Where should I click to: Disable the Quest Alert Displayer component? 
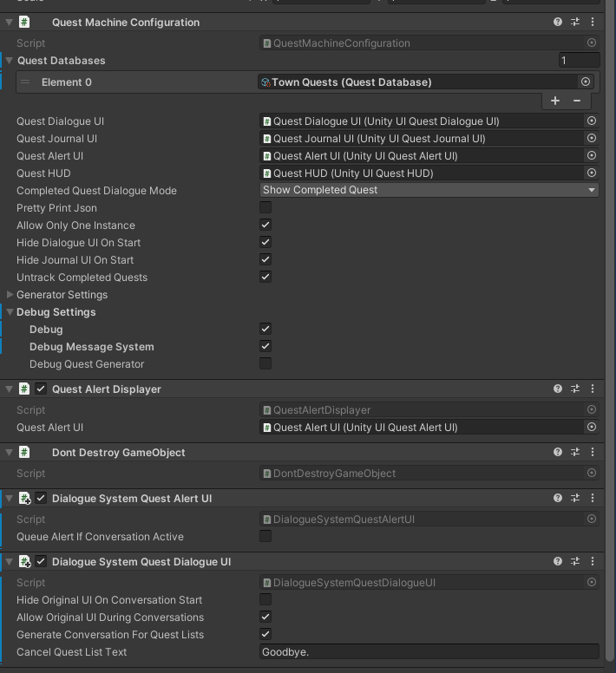point(41,389)
